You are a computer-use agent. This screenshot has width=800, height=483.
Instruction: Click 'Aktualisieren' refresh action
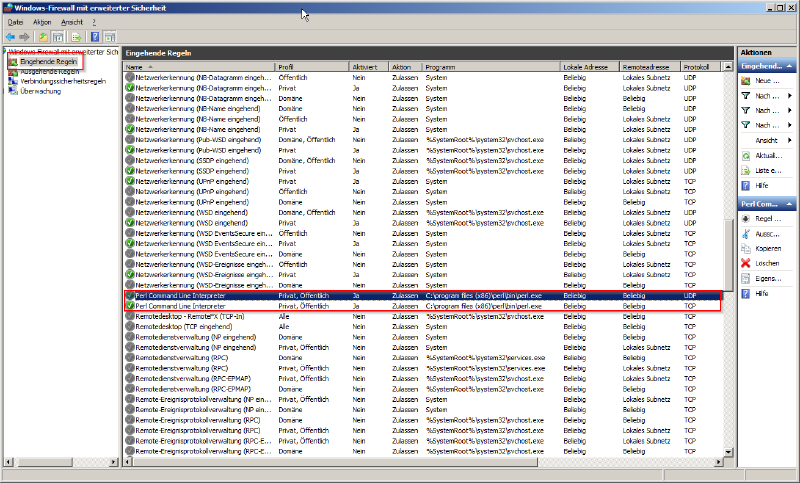[x=746, y=155]
